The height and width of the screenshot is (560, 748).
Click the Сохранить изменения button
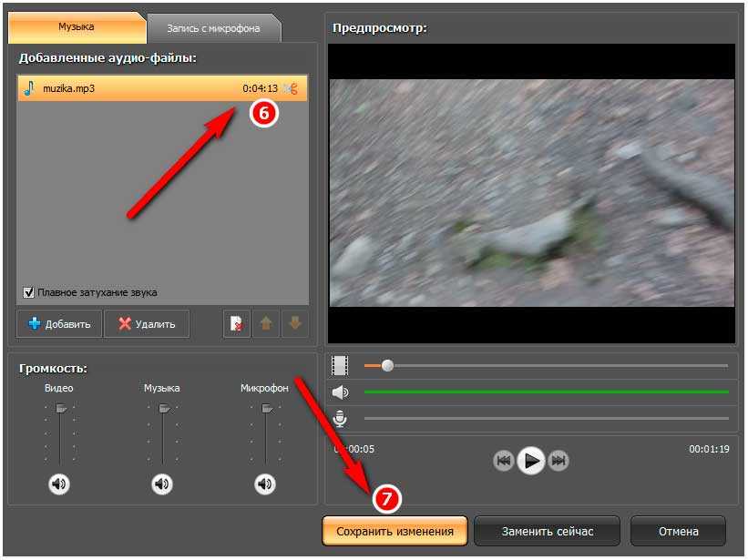coord(395,531)
